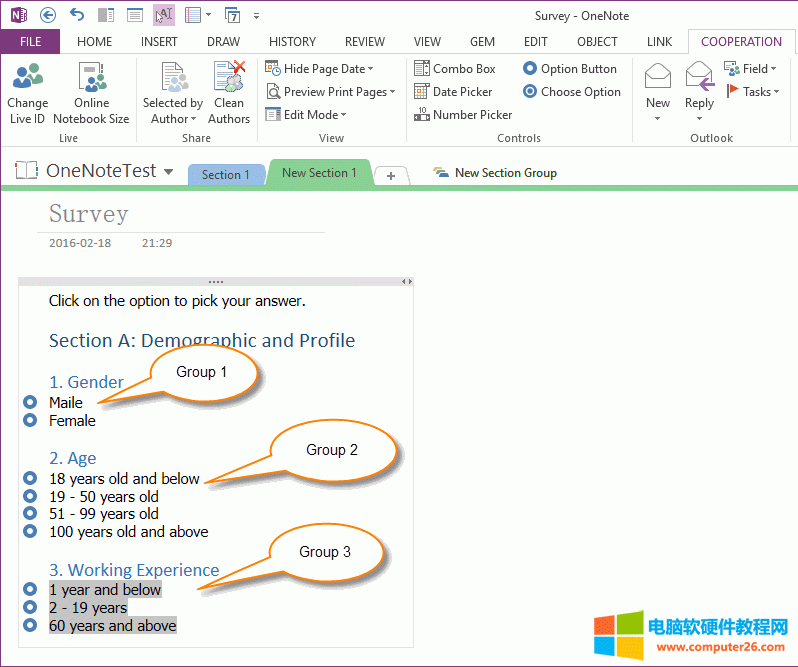Insert a Date Picker control
Screen dimensions: 798x667
click(x=453, y=92)
